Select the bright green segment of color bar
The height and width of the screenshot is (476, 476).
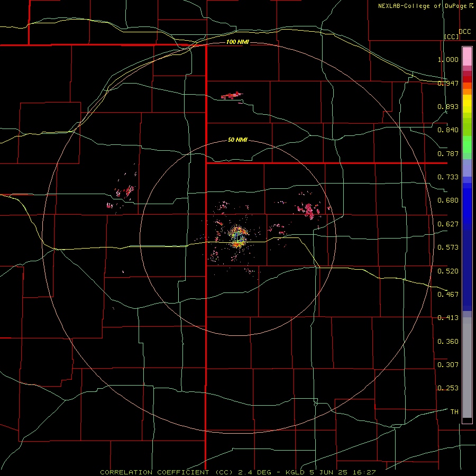tap(467, 144)
